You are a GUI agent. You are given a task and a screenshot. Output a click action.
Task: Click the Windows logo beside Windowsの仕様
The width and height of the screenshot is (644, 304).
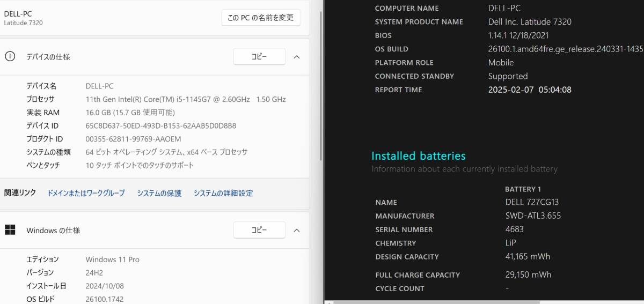(10, 230)
